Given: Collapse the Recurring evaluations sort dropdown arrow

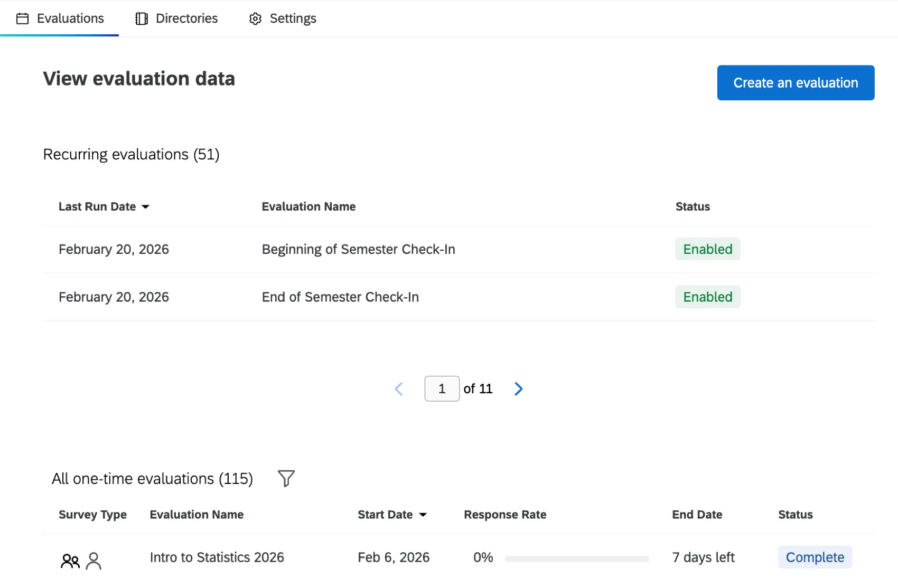Looking at the screenshot, I should (x=146, y=207).
